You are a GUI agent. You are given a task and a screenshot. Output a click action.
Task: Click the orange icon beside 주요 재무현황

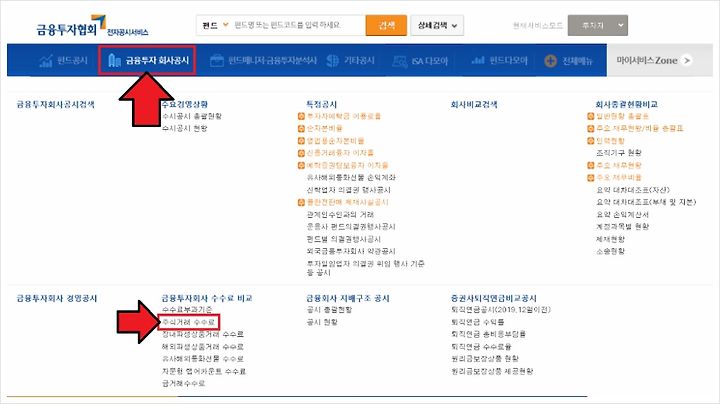[x=591, y=165]
